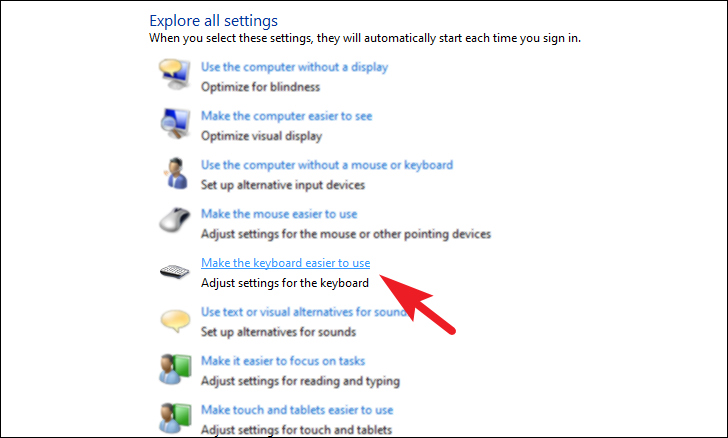Open Make it easier to focus on tasks
This screenshot has height=438, width=728.
click(283, 361)
